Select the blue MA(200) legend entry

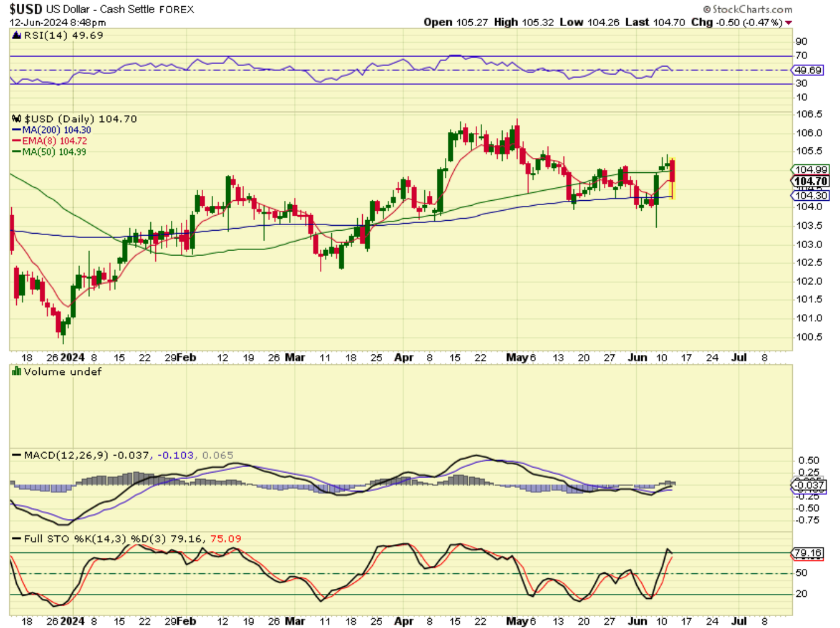[52, 130]
